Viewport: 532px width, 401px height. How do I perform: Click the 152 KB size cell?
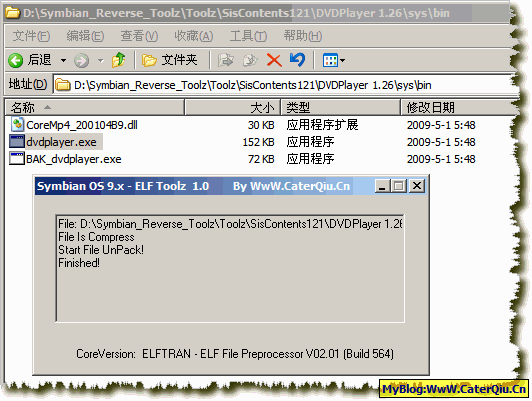coord(258,142)
